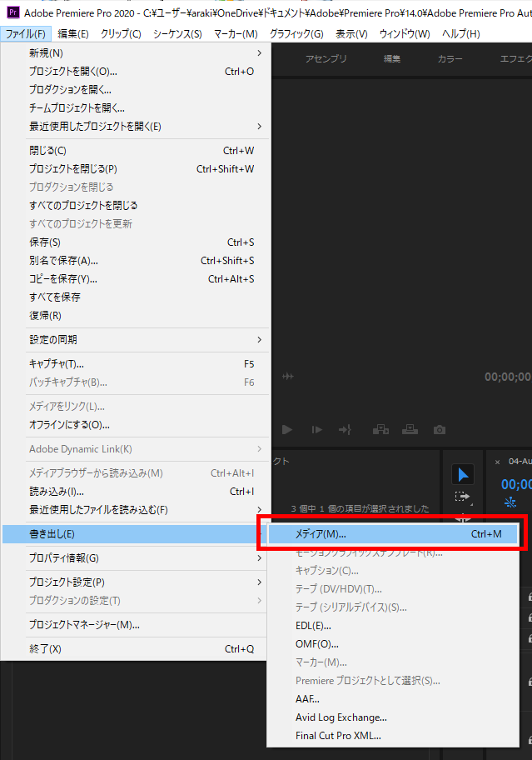Open the クリップ(C) menu
The image size is (532, 760).
[121, 34]
